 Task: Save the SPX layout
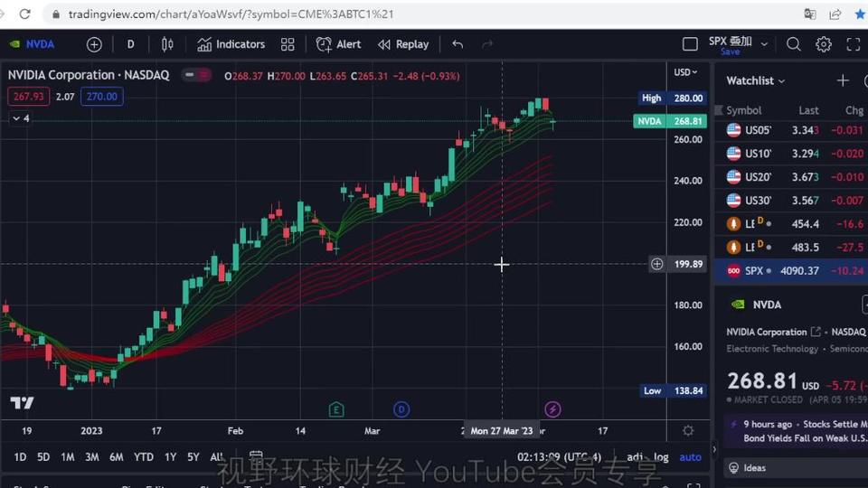click(x=731, y=52)
